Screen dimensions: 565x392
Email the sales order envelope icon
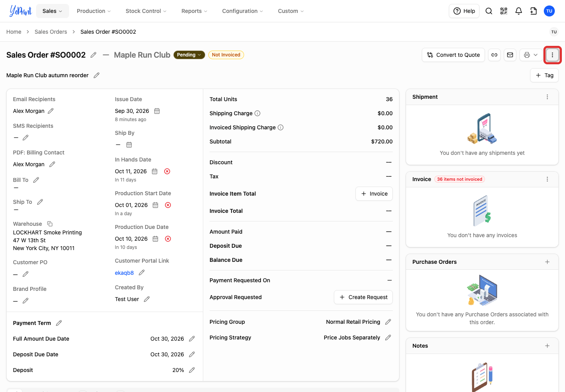510,55
